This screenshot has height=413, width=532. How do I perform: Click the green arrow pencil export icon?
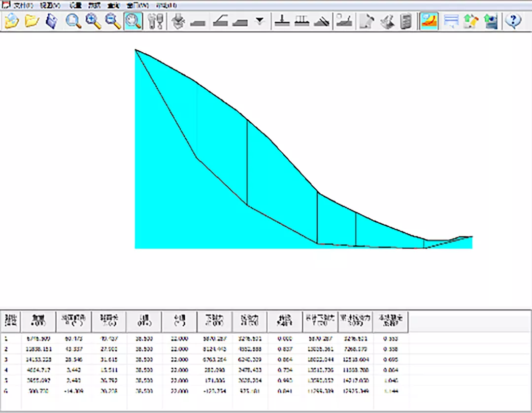(470, 21)
